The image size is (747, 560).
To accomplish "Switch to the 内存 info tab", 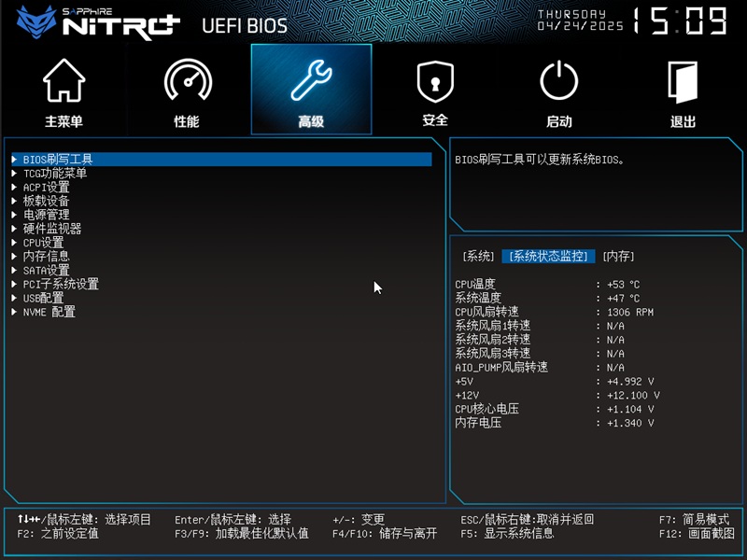I will pos(618,257).
